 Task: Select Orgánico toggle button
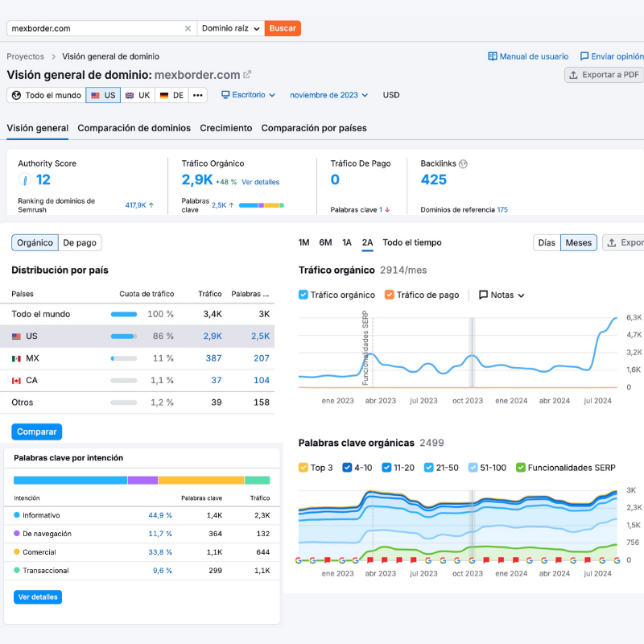(35, 243)
